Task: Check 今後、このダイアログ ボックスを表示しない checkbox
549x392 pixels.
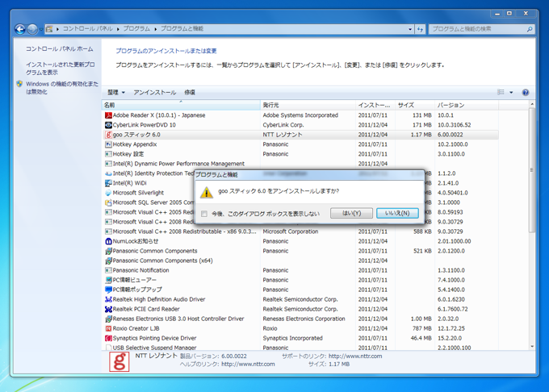Action: click(x=204, y=214)
